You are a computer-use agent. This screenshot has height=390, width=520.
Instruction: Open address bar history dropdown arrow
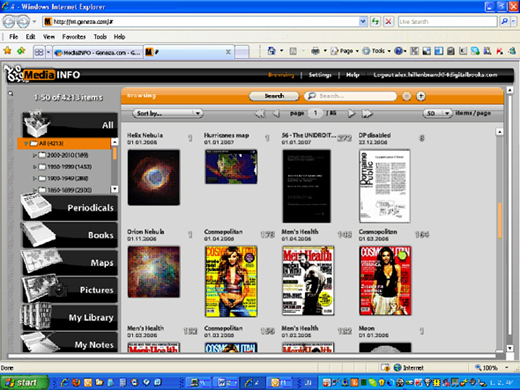click(x=363, y=22)
